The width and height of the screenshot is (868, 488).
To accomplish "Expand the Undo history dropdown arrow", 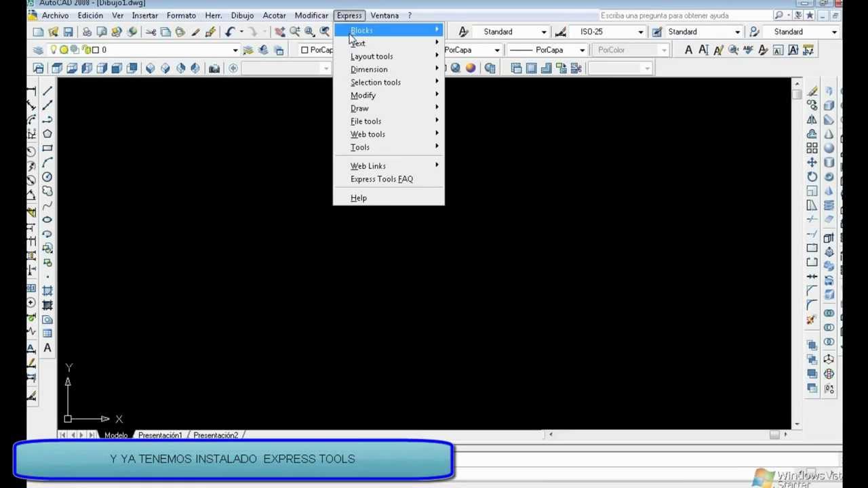I will coord(241,32).
